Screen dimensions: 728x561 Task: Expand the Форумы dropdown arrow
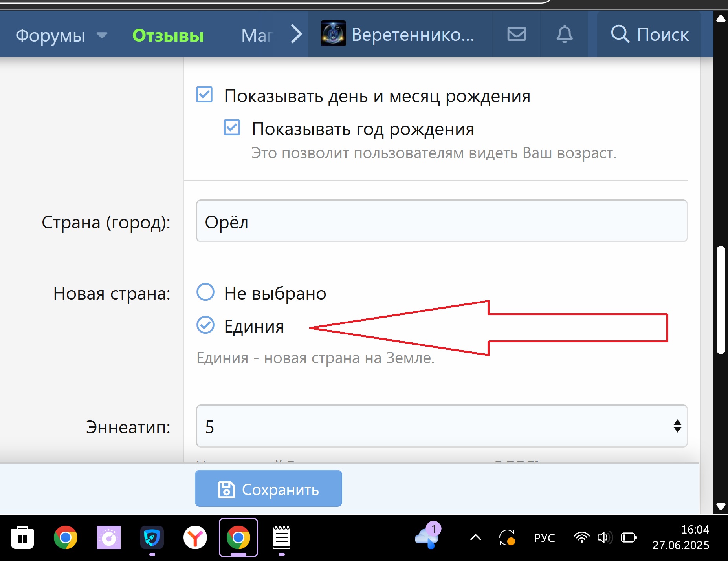click(102, 35)
